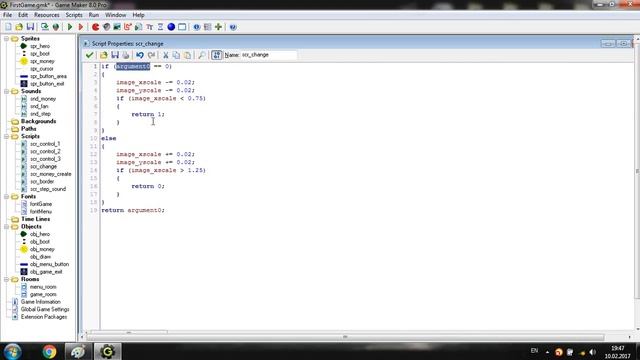The width and height of the screenshot is (640, 360).
Task: Click the Create a path icon
Action: pos(128,27)
